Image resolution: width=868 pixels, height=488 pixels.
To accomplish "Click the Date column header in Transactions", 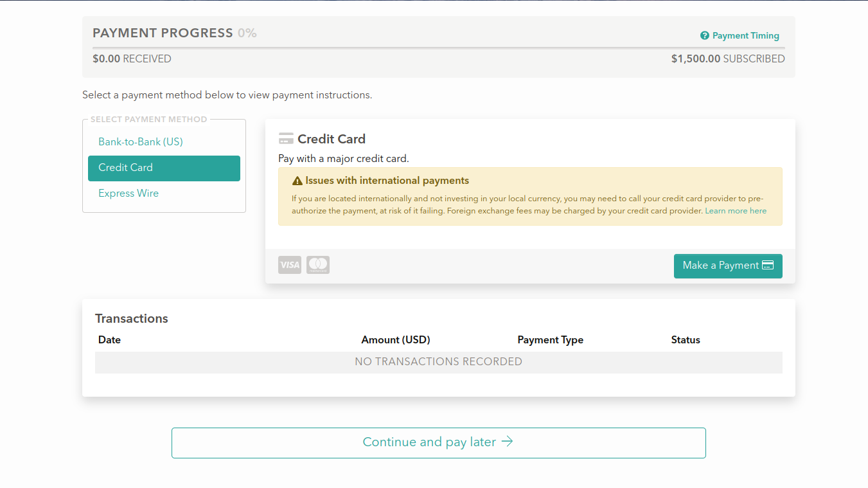I will [x=109, y=339].
